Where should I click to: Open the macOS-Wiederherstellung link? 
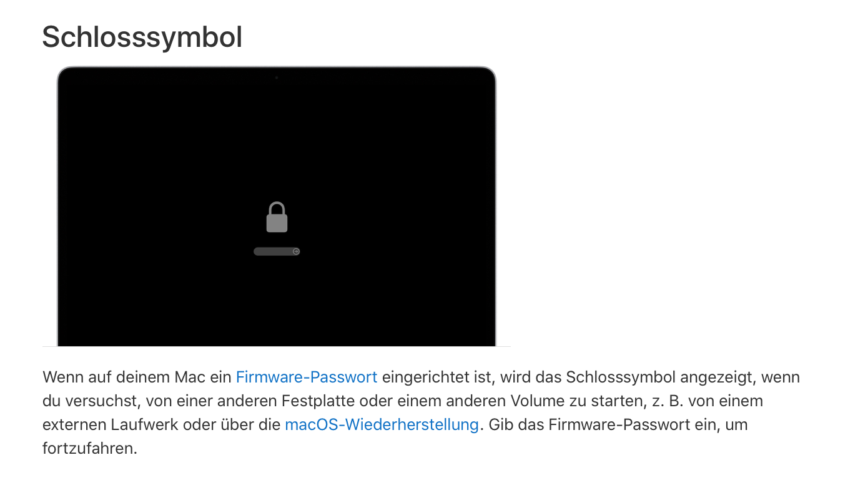coord(382,425)
